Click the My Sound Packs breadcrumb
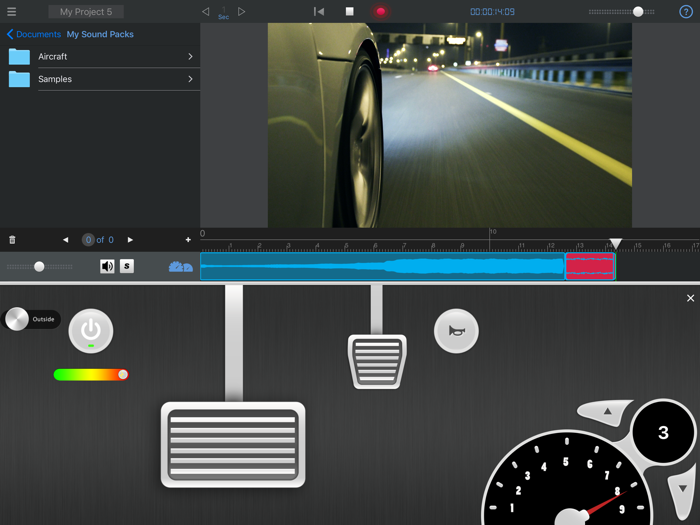This screenshot has width=700, height=525. [x=100, y=34]
